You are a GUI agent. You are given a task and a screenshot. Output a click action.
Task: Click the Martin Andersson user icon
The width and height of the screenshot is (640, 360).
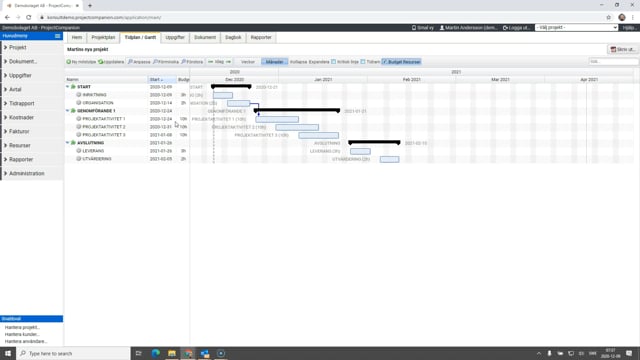click(442, 28)
